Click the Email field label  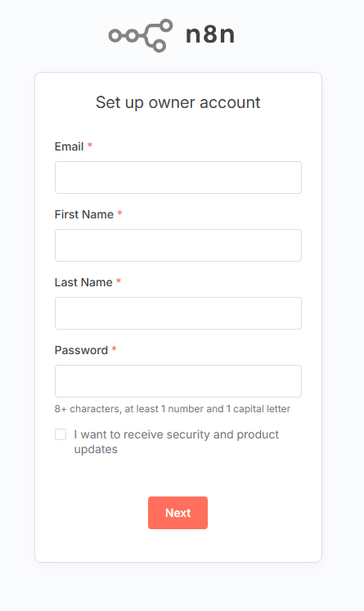69,146
